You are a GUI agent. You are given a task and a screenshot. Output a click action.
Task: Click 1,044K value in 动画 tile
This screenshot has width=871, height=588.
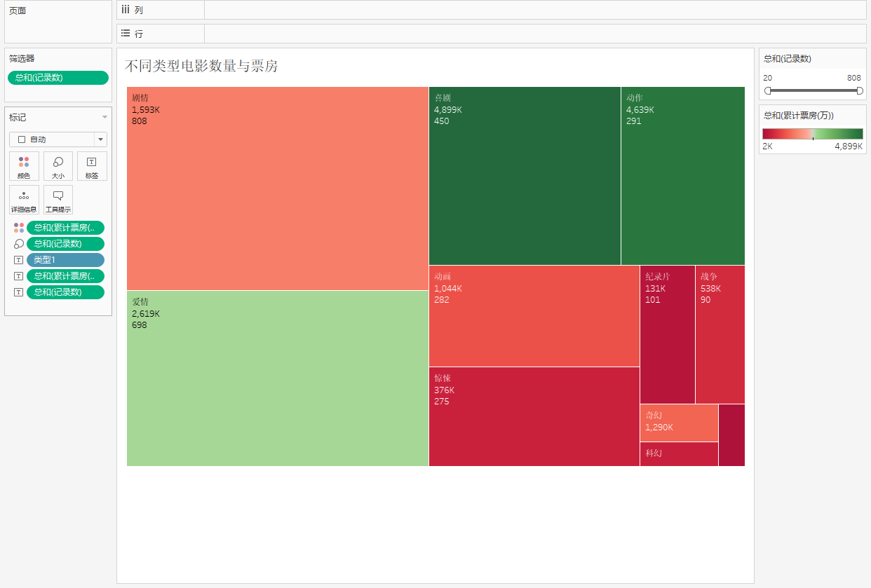tap(448, 288)
